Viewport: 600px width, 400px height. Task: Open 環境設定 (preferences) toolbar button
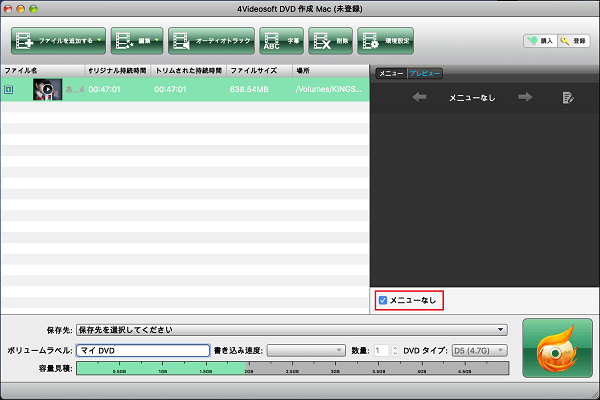(385, 41)
